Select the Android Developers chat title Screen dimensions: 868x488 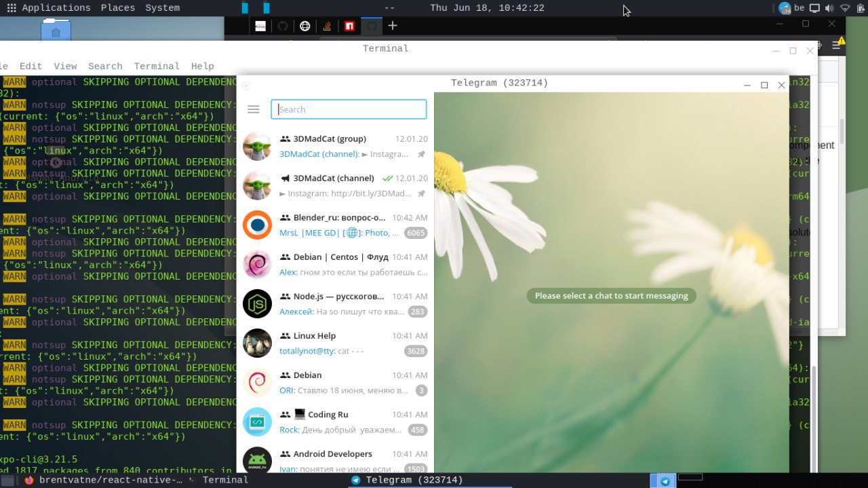332,453
